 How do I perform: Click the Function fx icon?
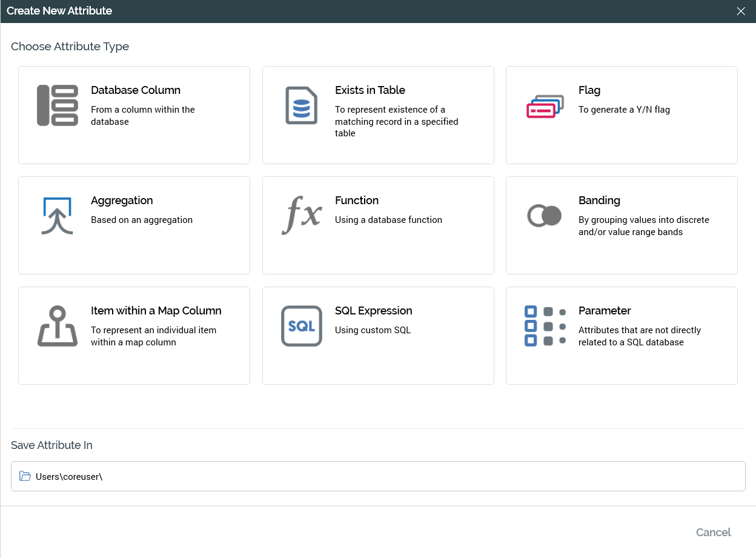pos(301,216)
